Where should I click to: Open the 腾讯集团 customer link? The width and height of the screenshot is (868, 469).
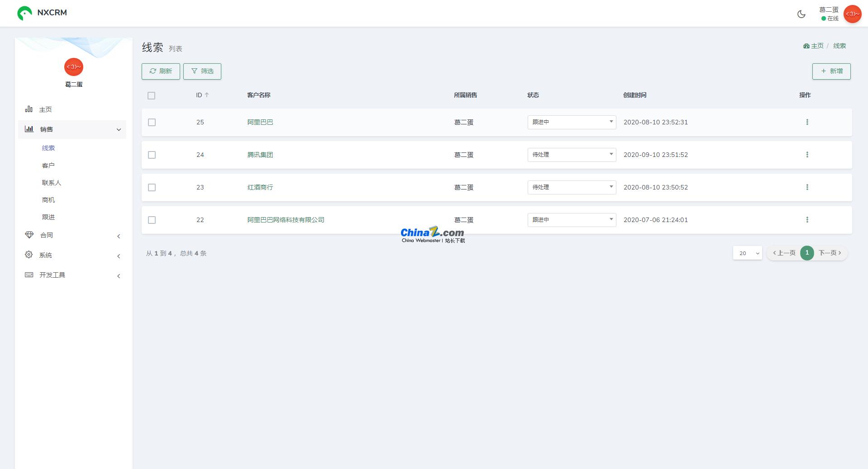[x=260, y=155]
